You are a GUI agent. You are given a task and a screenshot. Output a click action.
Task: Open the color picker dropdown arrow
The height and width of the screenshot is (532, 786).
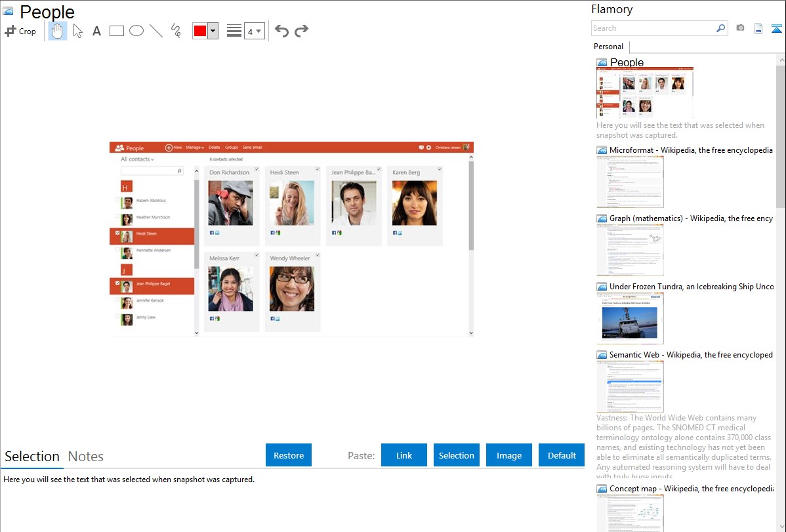213,31
